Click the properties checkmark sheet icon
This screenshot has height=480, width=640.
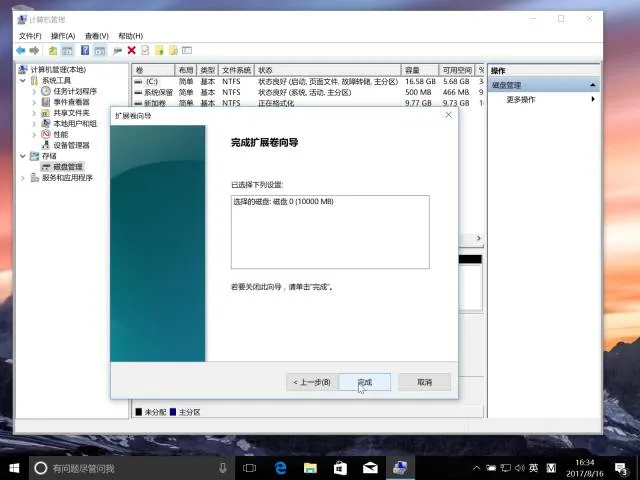(x=145, y=50)
